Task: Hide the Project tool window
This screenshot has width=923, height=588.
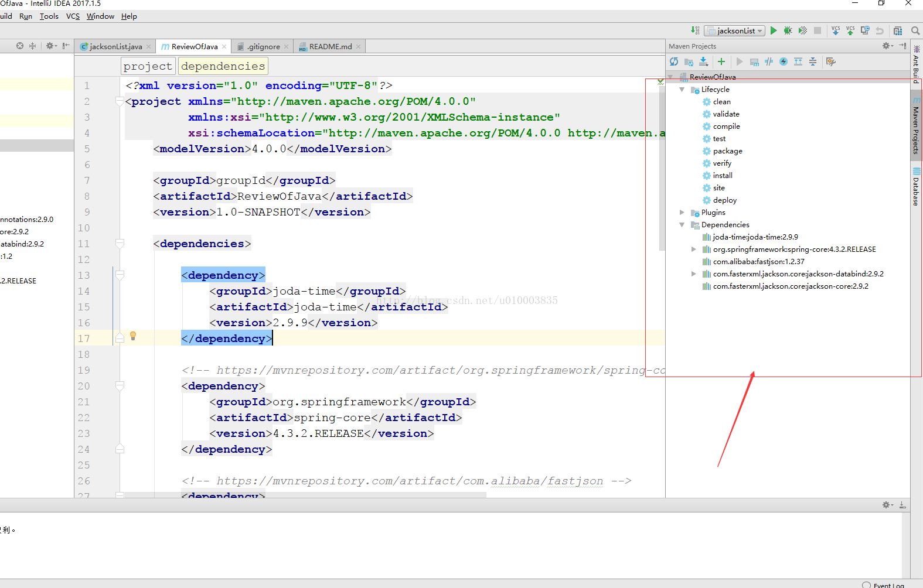Action: point(66,46)
